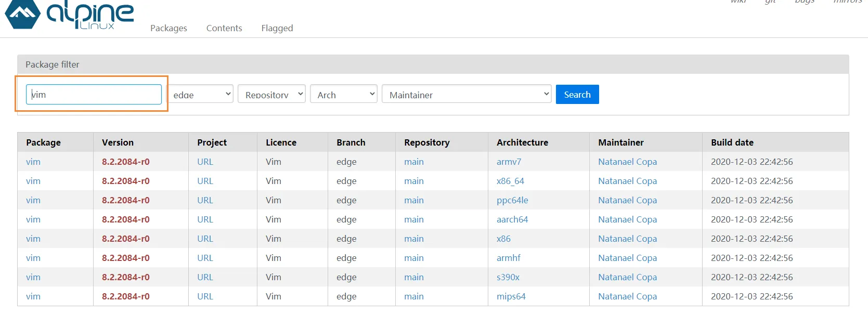Image resolution: width=868 pixels, height=327 pixels.
Task: Open the project URL in ppc64le row
Action: (x=205, y=200)
